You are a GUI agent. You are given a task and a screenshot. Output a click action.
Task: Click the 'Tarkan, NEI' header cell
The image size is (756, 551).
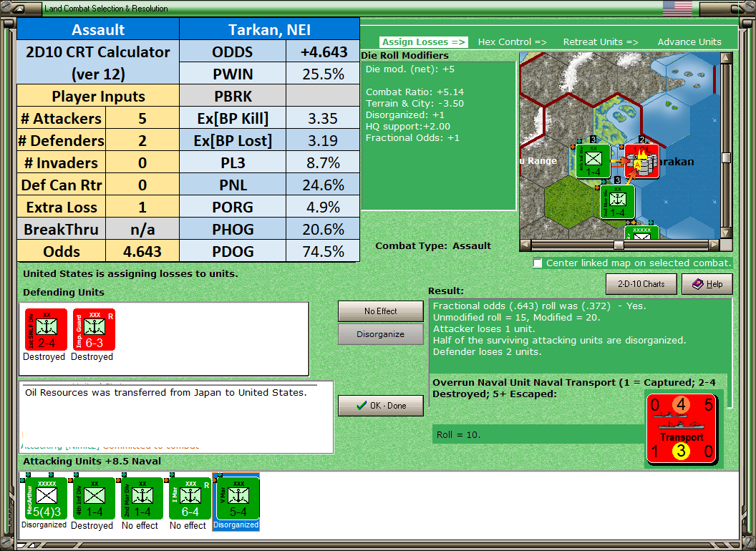[269, 30]
